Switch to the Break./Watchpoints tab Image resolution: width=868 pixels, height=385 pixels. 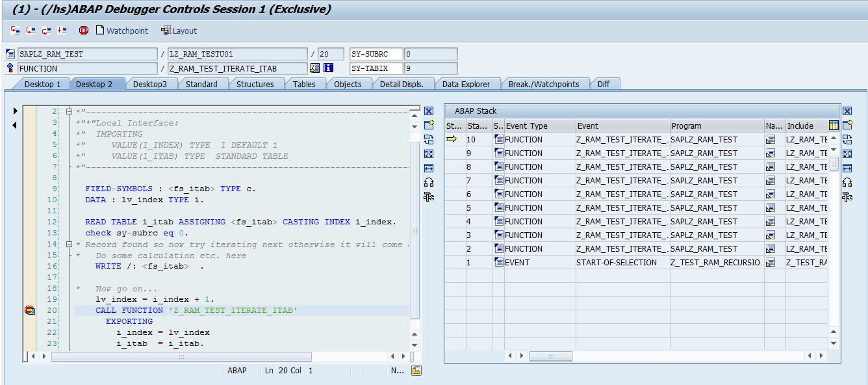pos(546,83)
